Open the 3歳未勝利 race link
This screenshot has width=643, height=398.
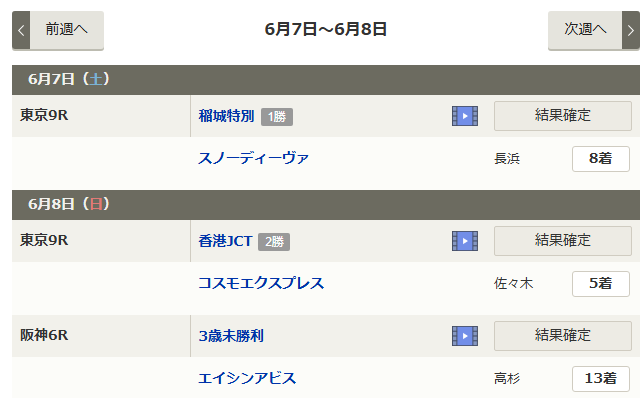[231, 337]
